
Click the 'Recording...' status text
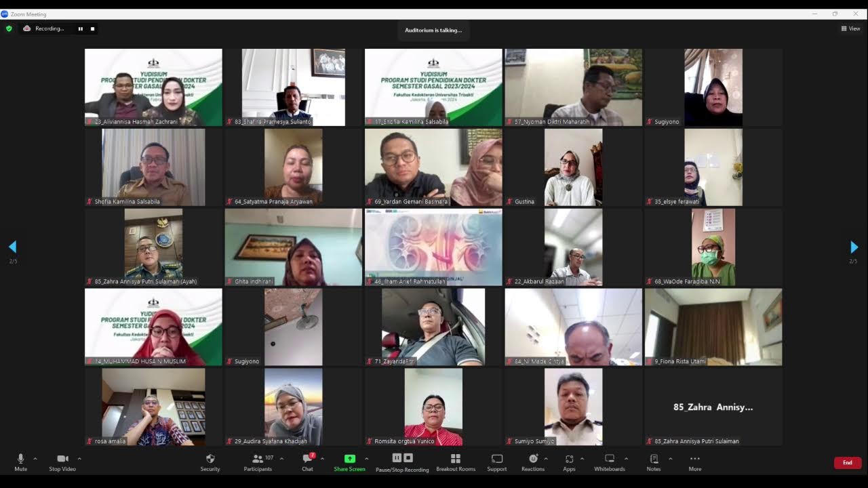[x=50, y=28]
